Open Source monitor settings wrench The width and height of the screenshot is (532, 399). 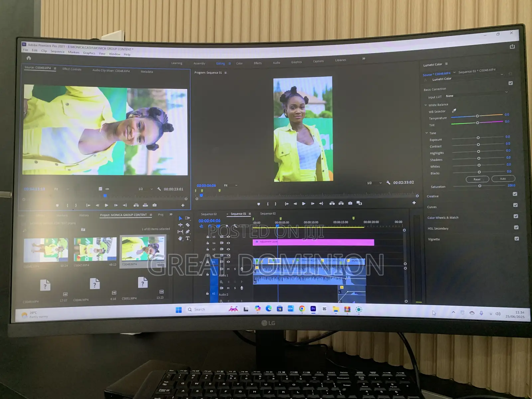(x=159, y=189)
